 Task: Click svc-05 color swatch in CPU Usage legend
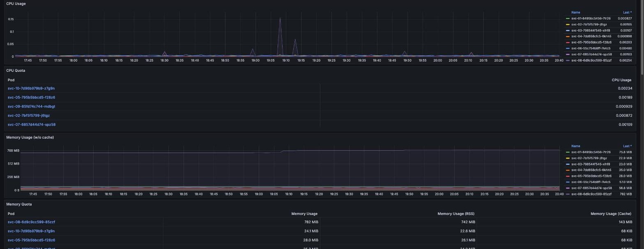pos(568,42)
